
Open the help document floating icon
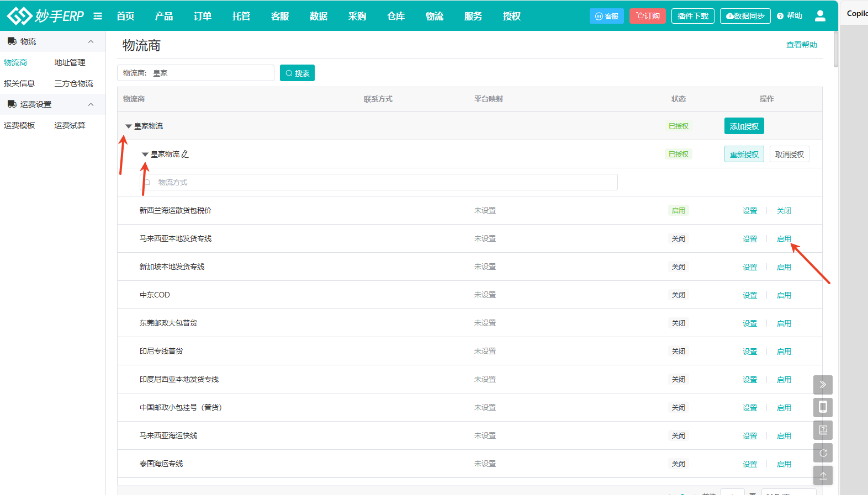[x=823, y=430]
